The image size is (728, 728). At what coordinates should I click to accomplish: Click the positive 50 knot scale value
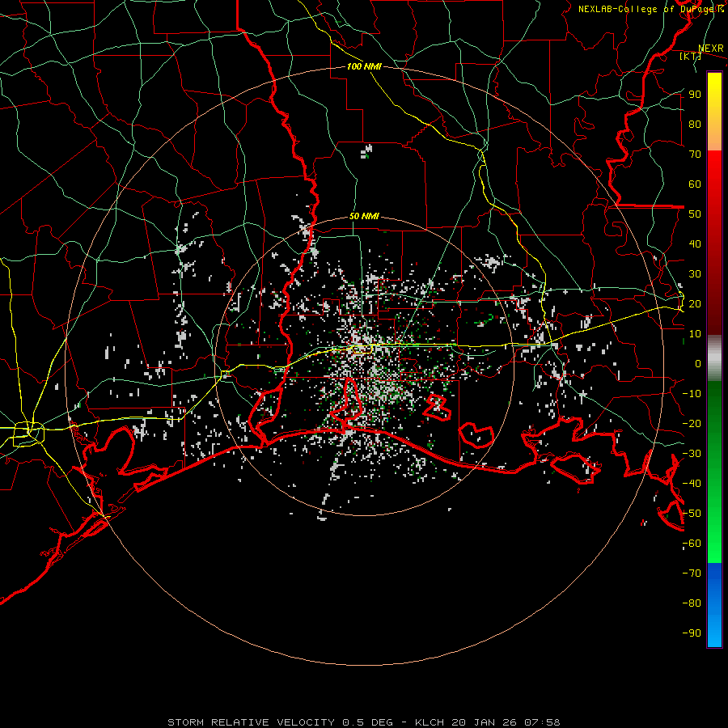pyautogui.click(x=695, y=214)
